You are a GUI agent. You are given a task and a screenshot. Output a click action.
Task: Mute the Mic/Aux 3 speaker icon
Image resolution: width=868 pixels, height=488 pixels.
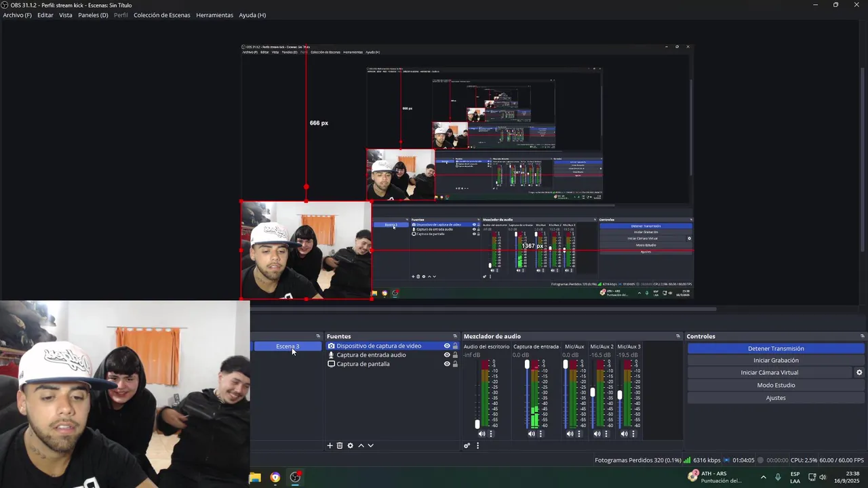[x=624, y=434]
